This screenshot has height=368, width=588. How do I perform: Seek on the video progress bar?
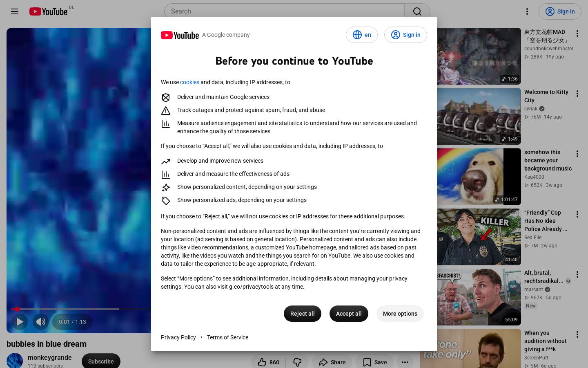click(x=81, y=309)
